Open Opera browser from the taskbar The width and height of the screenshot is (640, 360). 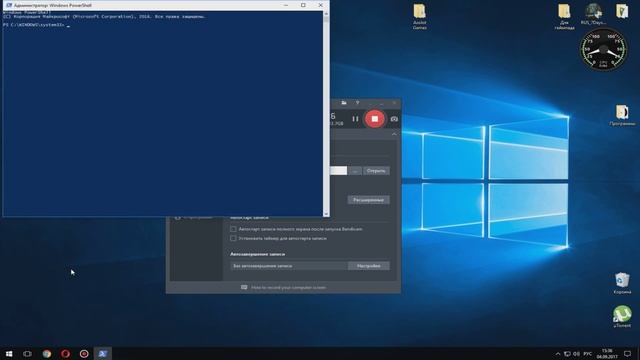(65, 353)
